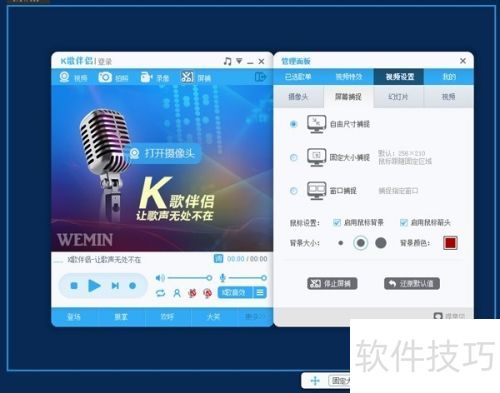Choose the medium background size dot
The width and height of the screenshot is (500, 393).
coord(361,243)
